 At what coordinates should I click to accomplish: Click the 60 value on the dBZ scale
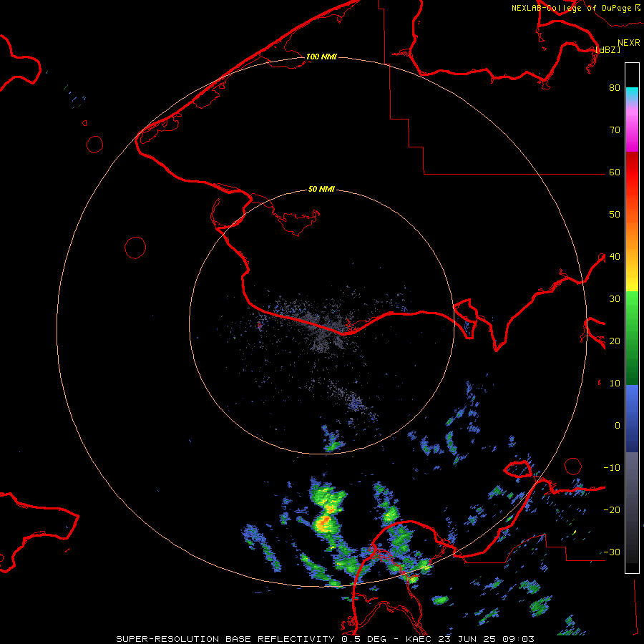[x=615, y=172]
